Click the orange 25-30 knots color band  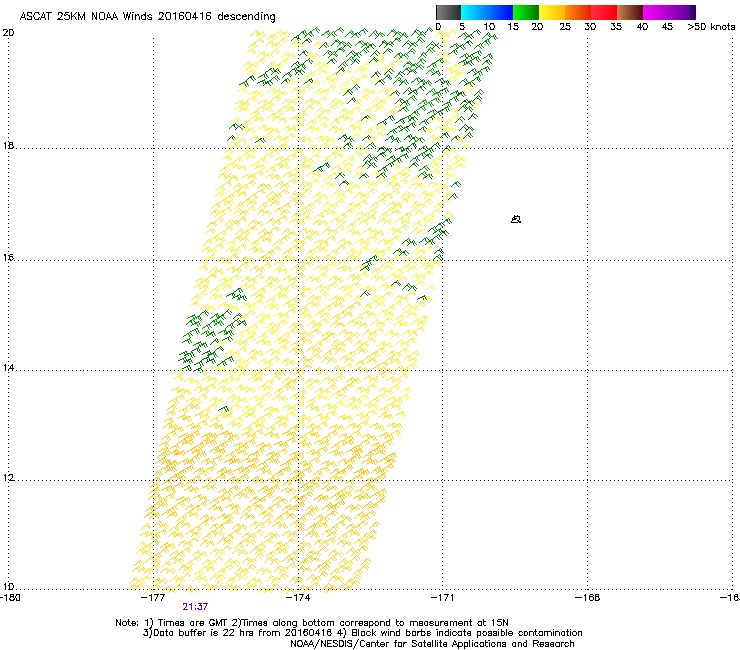pyautogui.click(x=578, y=12)
